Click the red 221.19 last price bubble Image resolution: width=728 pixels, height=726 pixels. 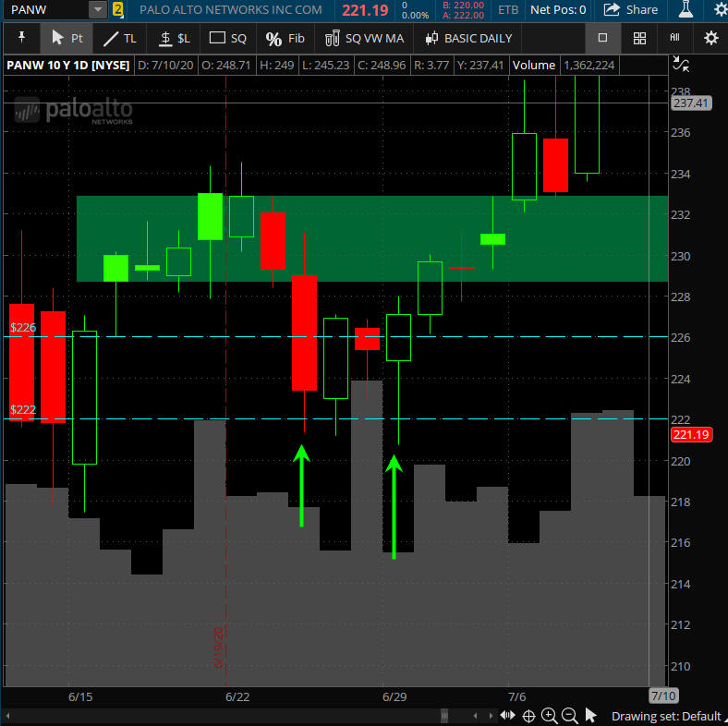tap(691, 435)
